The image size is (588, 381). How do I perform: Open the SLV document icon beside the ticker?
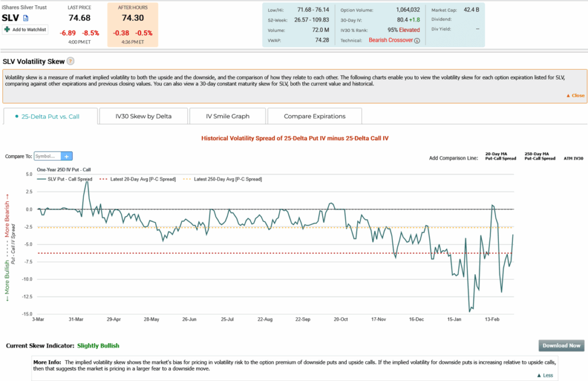(25, 19)
